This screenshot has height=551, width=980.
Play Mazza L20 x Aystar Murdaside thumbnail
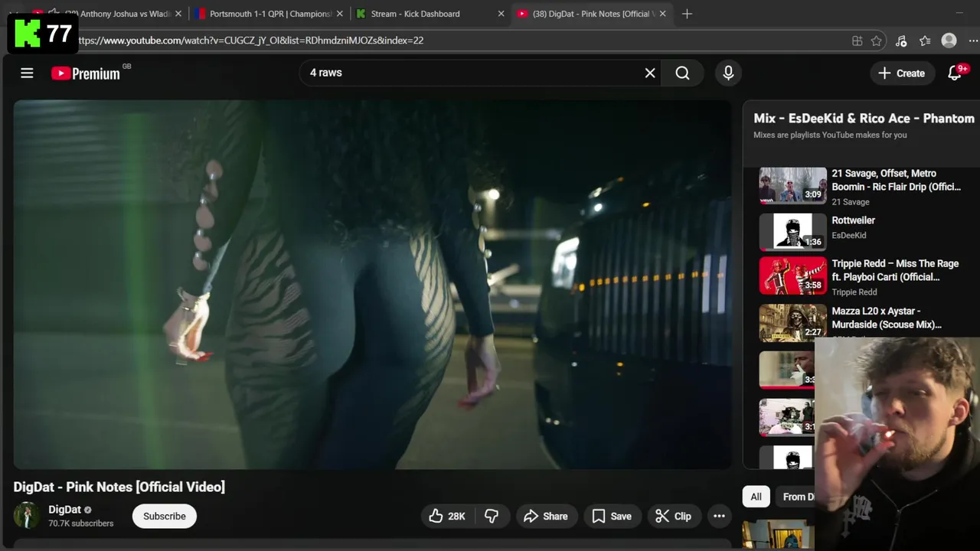pos(792,323)
